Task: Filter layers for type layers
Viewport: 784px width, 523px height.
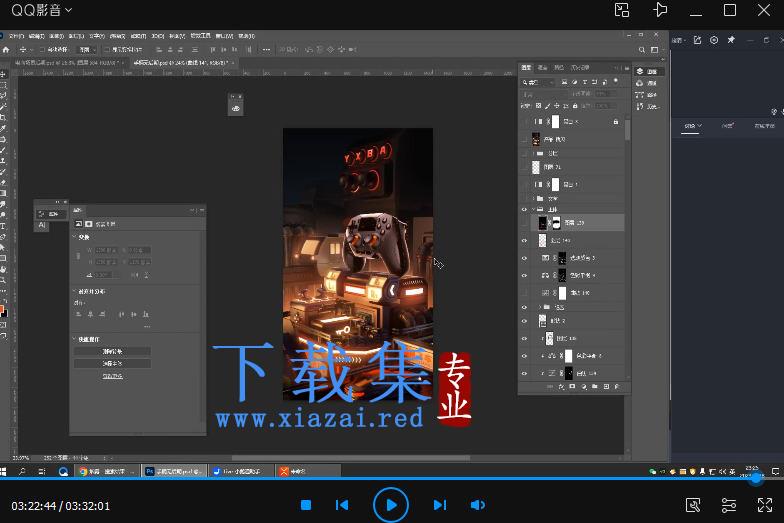Action: click(584, 82)
